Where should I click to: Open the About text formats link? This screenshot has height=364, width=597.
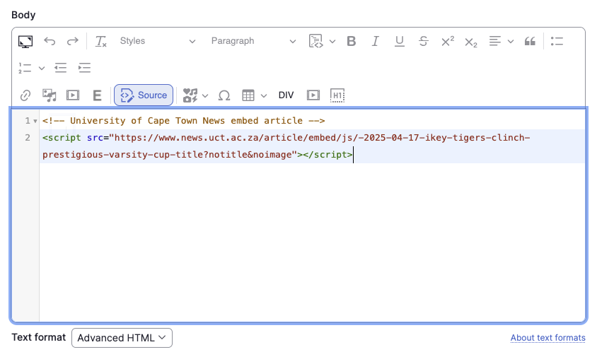548,338
